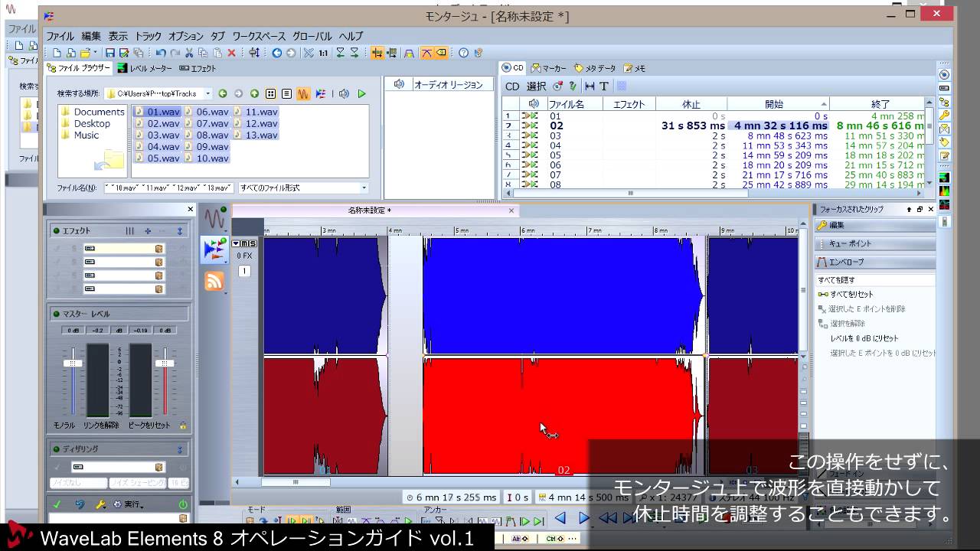
Task: Expand the 編集 section in clip panel
Action: tap(874, 225)
